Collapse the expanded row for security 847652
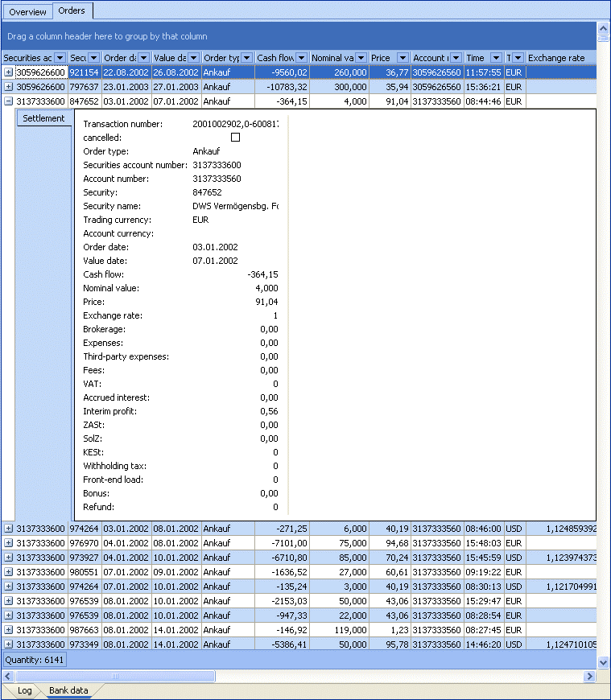 [9, 102]
